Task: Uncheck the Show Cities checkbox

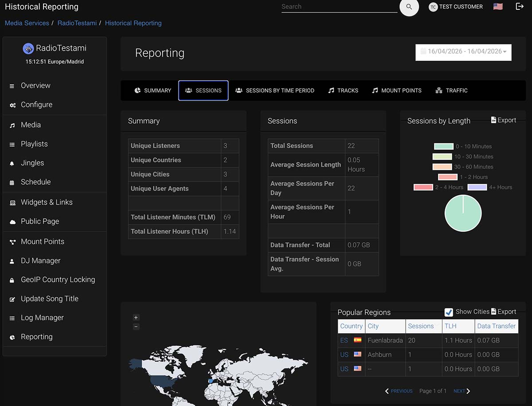Action: 449,312
